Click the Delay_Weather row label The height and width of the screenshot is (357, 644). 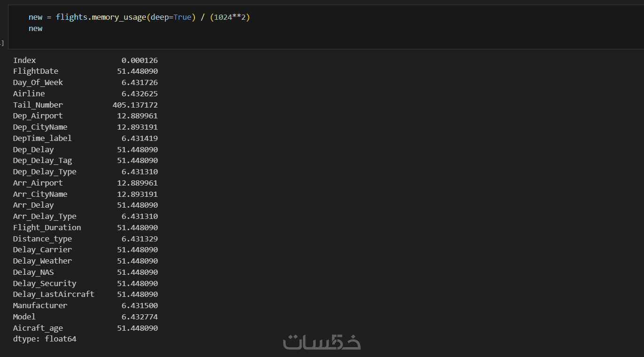42,261
